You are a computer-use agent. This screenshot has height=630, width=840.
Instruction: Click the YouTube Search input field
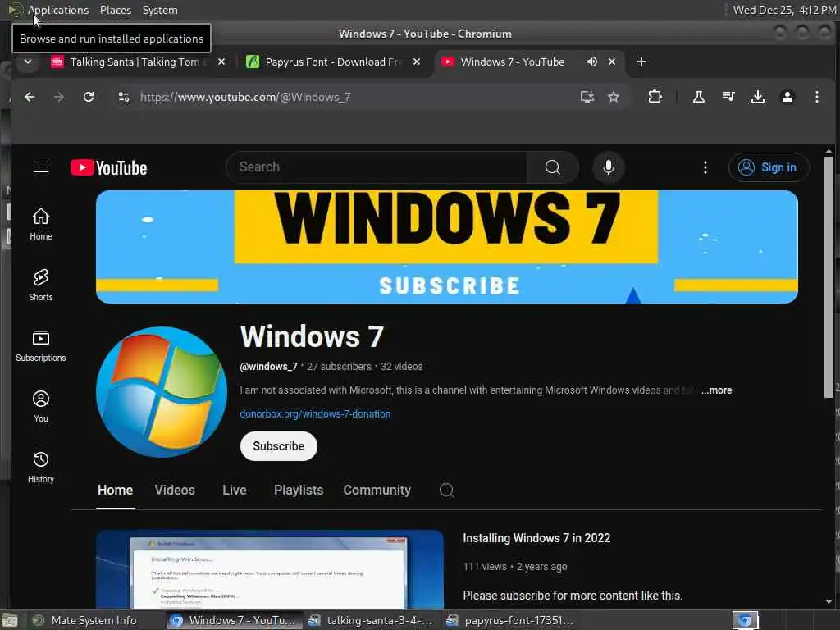[377, 167]
